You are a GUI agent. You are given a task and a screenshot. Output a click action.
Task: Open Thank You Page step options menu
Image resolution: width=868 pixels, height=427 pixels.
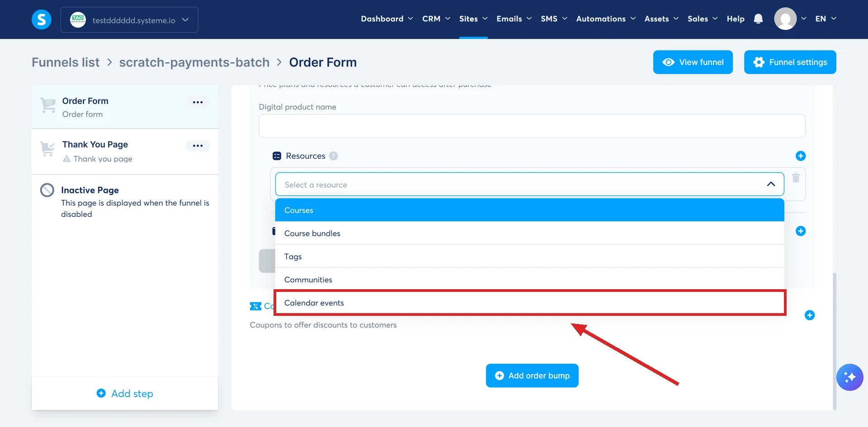tap(198, 145)
